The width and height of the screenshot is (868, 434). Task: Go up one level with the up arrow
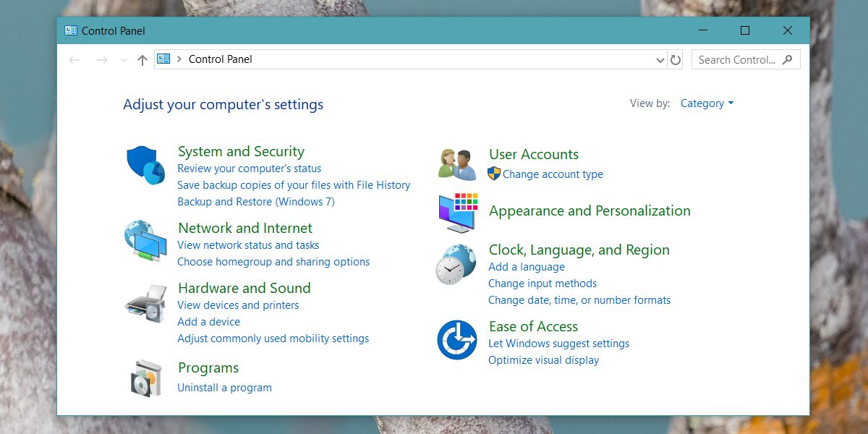point(142,60)
